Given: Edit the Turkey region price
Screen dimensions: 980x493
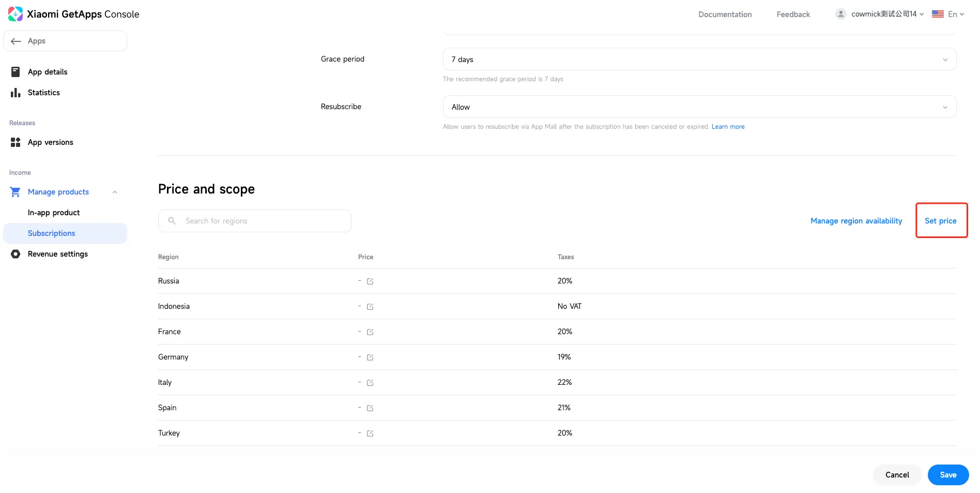Looking at the screenshot, I should (370, 434).
